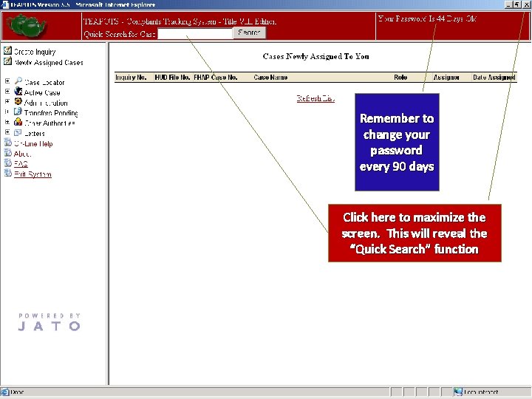Click the Assignor column header
The image size is (532, 399).
446,78
